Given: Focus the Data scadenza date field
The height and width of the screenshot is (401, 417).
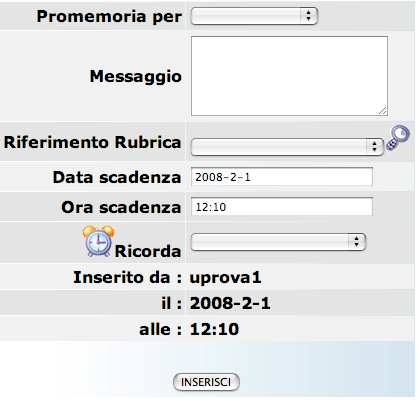Looking at the screenshot, I should 282,177.
